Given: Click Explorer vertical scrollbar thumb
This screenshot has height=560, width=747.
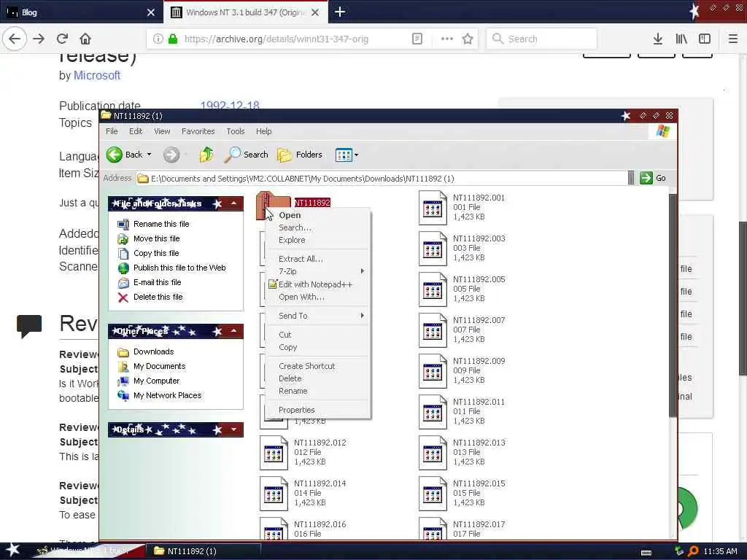Looking at the screenshot, I should tap(673, 305).
